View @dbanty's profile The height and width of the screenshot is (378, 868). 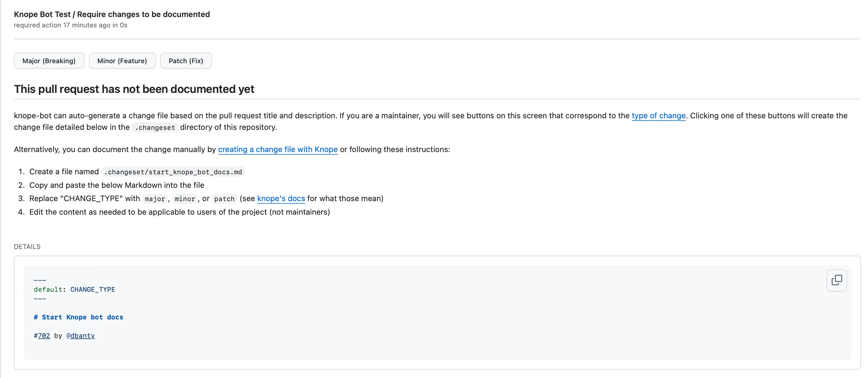coord(81,336)
